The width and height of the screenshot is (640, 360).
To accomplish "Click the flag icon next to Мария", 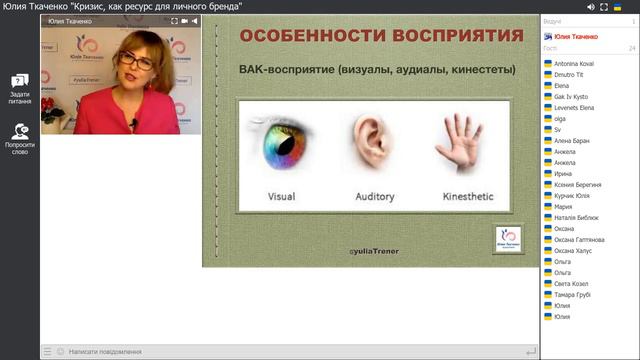I will tap(548, 207).
